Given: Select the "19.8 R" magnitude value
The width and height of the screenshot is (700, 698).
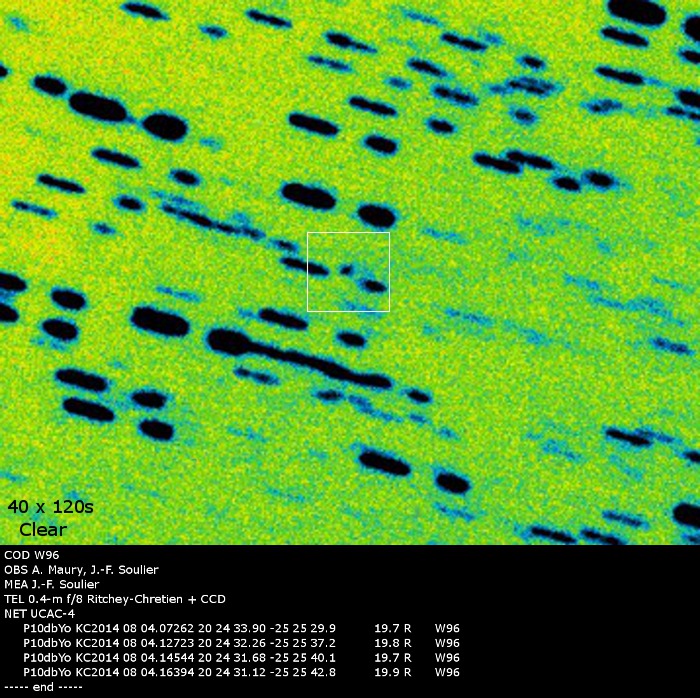Looking at the screenshot, I should [392, 643].
